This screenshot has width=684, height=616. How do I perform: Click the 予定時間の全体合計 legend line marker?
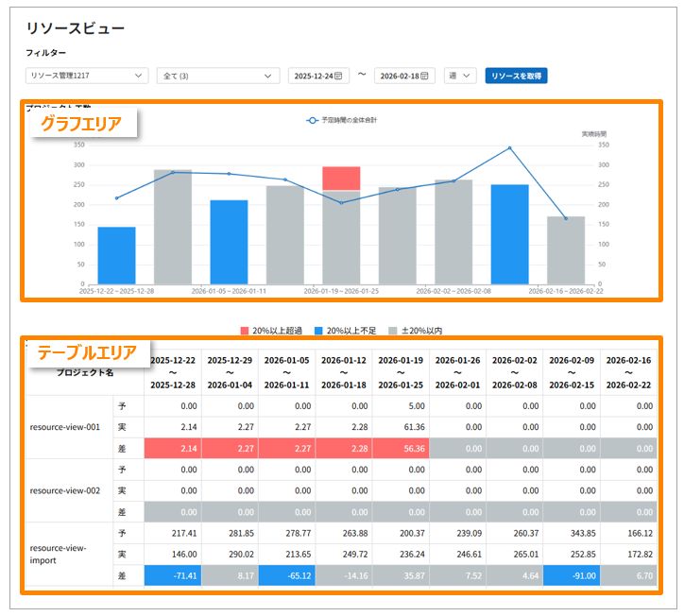tap(313, 120)
